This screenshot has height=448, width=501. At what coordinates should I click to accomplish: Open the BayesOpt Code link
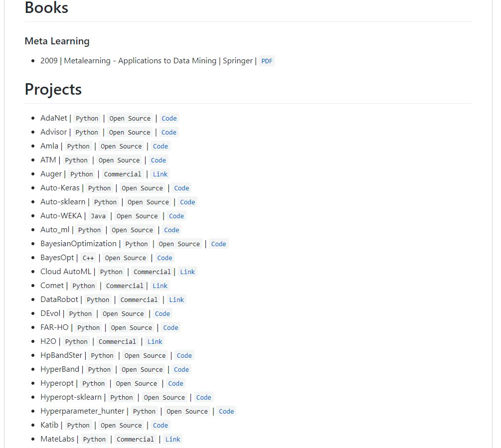(165, 258)
